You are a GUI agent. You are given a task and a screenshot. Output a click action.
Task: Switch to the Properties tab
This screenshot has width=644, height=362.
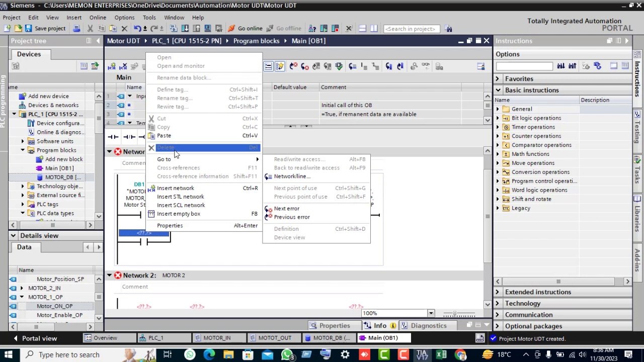[330, 326]
